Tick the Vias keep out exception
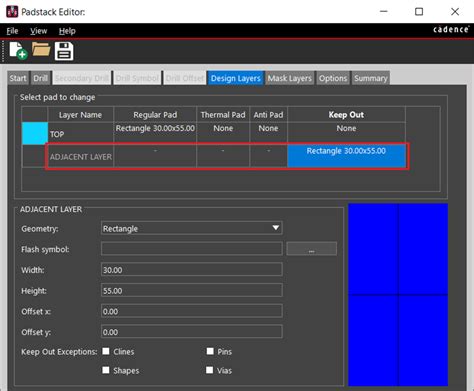This screenshot has height=391, width=474. [x=210, y=370]
